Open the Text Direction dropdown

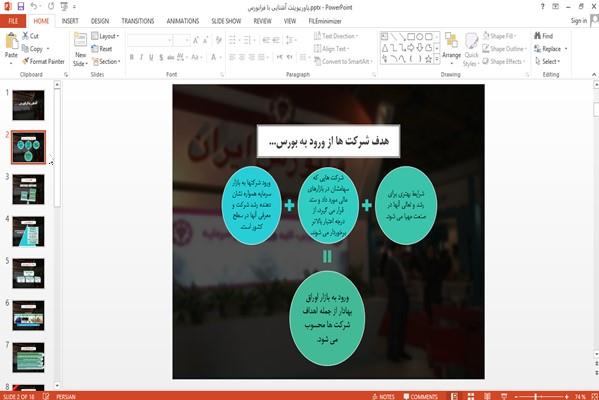point(336,36)
